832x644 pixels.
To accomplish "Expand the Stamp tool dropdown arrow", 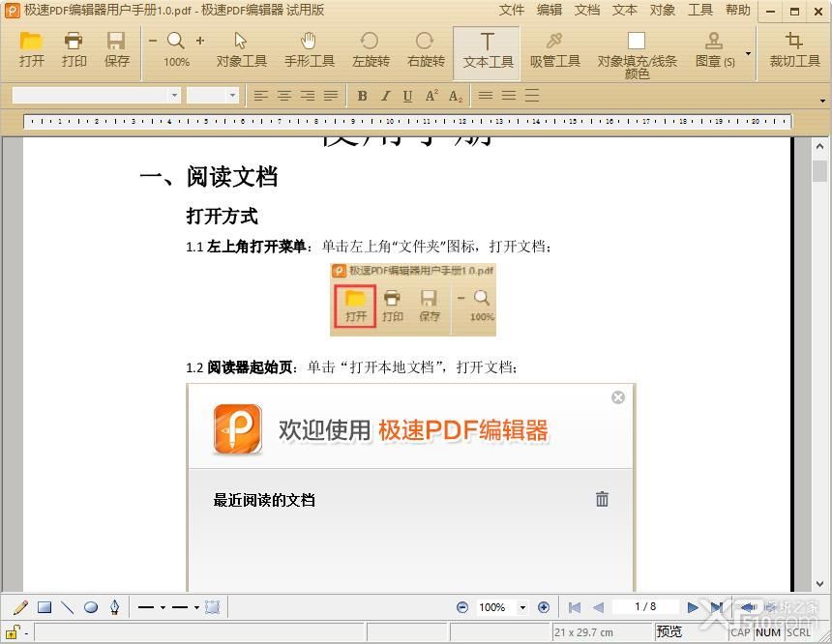I will click(x=748, y=53).
